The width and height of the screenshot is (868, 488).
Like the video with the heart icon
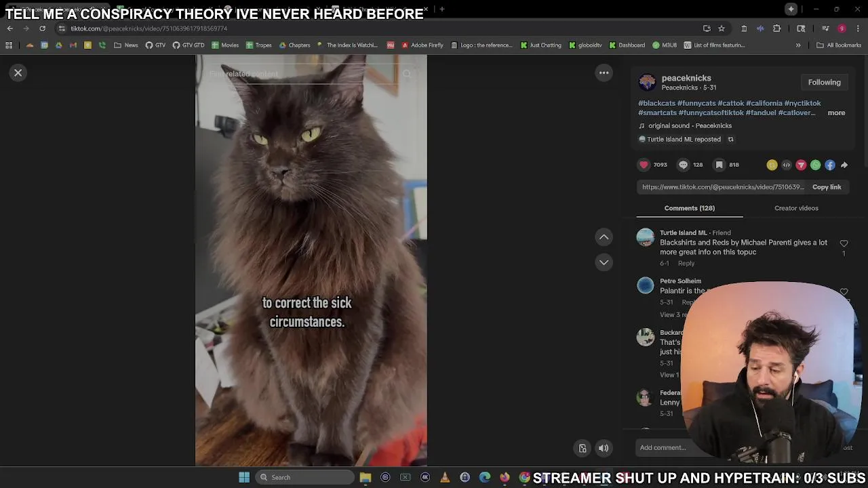[644, 165]
